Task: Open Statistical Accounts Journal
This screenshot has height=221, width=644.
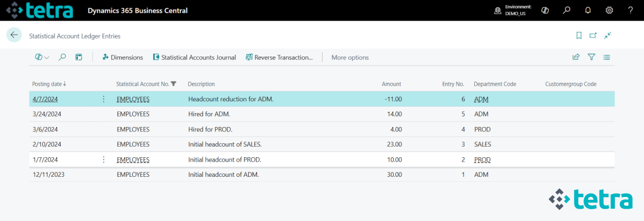Action: tap(194, 58)
